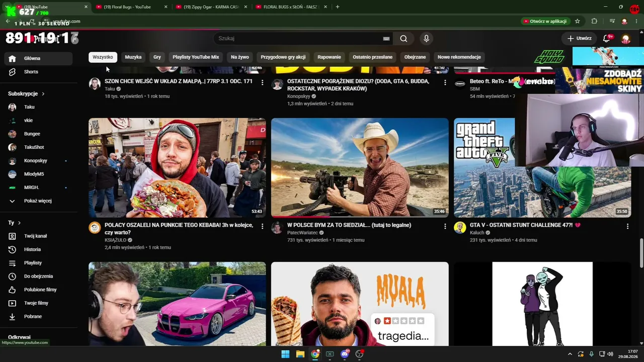Select Nowe rekomendacje filter chip

[459, 57]
